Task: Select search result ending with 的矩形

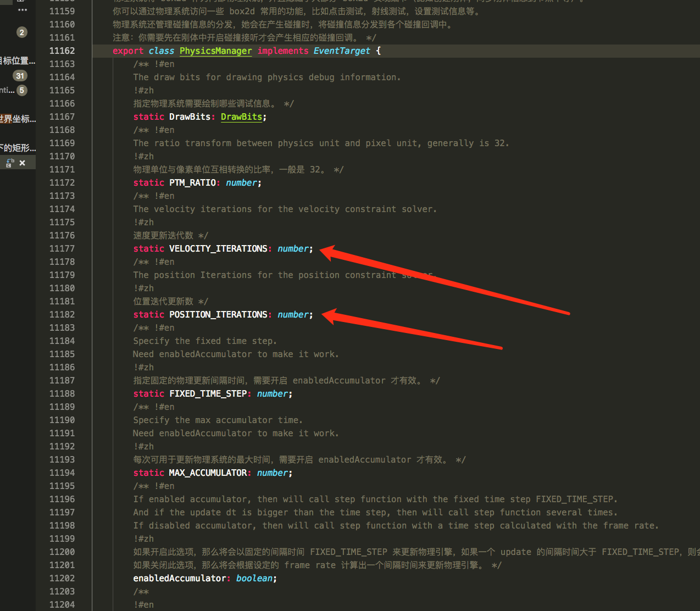Action: click(18, 148)
